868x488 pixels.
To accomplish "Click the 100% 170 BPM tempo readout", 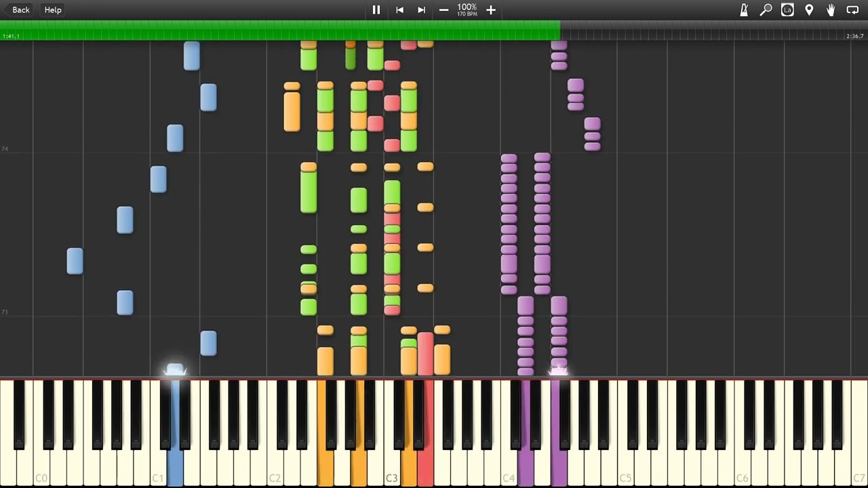I will [467, 9].
